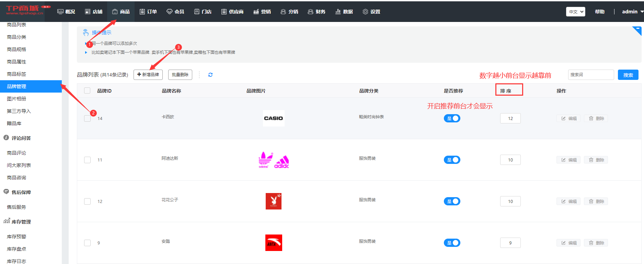Check the checkbox for brand ID 11
The image size is (644, 264).
pyautogui.click(x=87, y=160)
